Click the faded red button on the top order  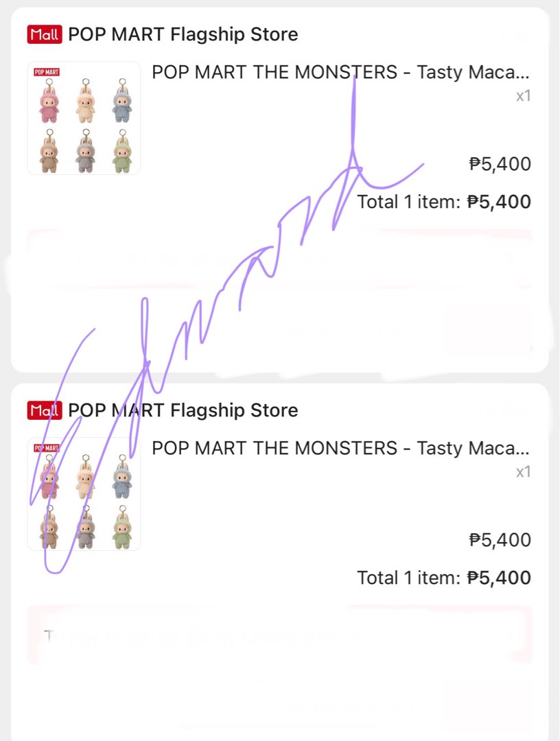pos(487,331)
